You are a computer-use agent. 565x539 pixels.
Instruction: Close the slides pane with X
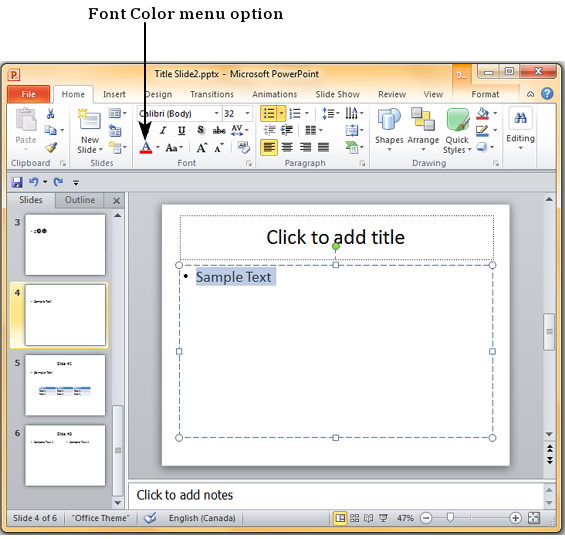[x=116, y=201]
